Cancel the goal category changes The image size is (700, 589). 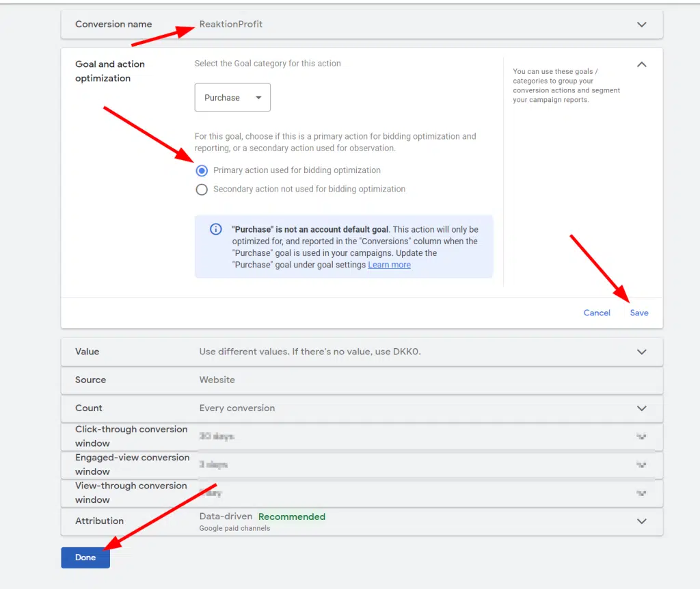(x=596, y=313)
